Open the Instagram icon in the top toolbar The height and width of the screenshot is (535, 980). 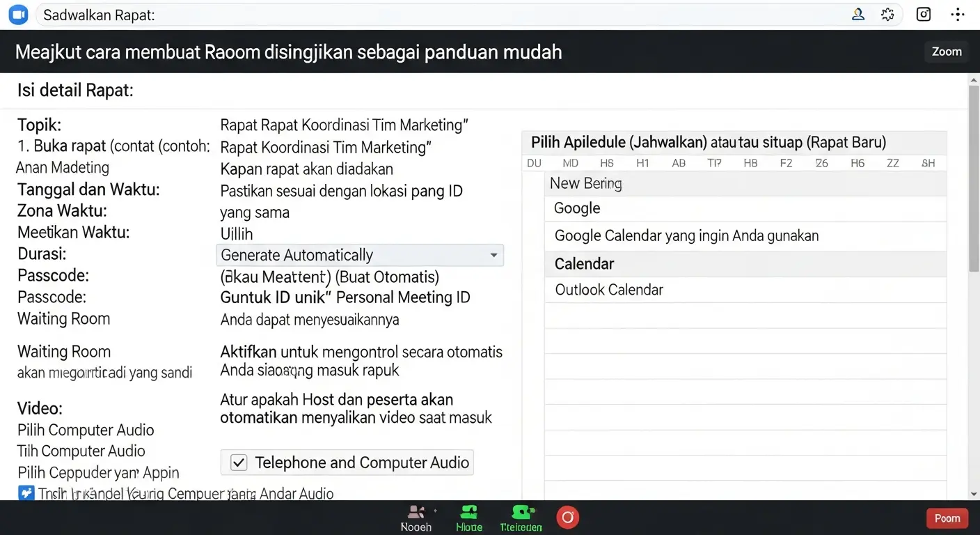923,14
